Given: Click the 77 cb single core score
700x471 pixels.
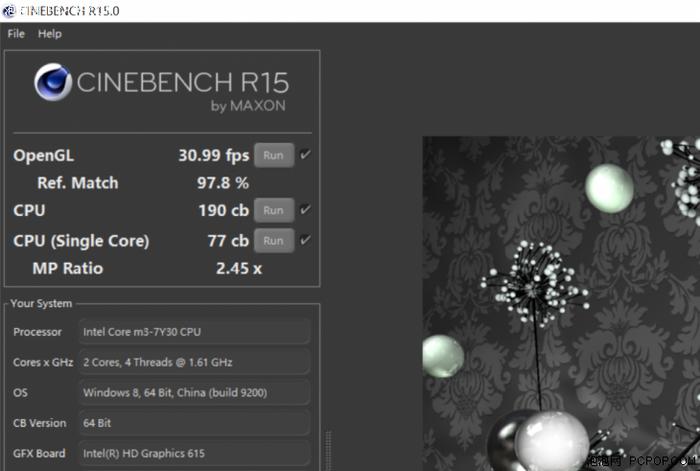Looking at the screenshot, I should tap(228, 241).
